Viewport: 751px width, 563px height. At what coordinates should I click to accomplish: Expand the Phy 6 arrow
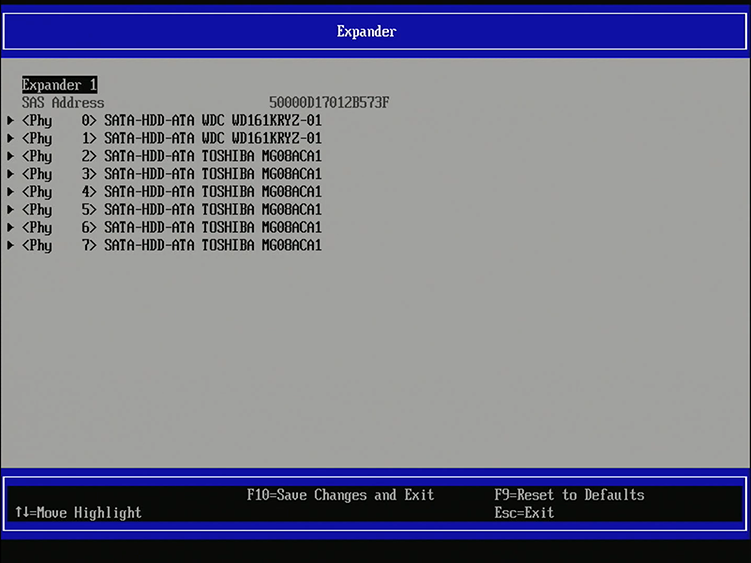point(10,228)
